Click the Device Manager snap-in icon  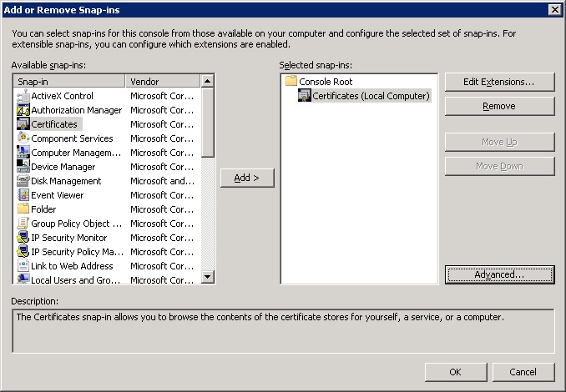[x=23, y=167]
